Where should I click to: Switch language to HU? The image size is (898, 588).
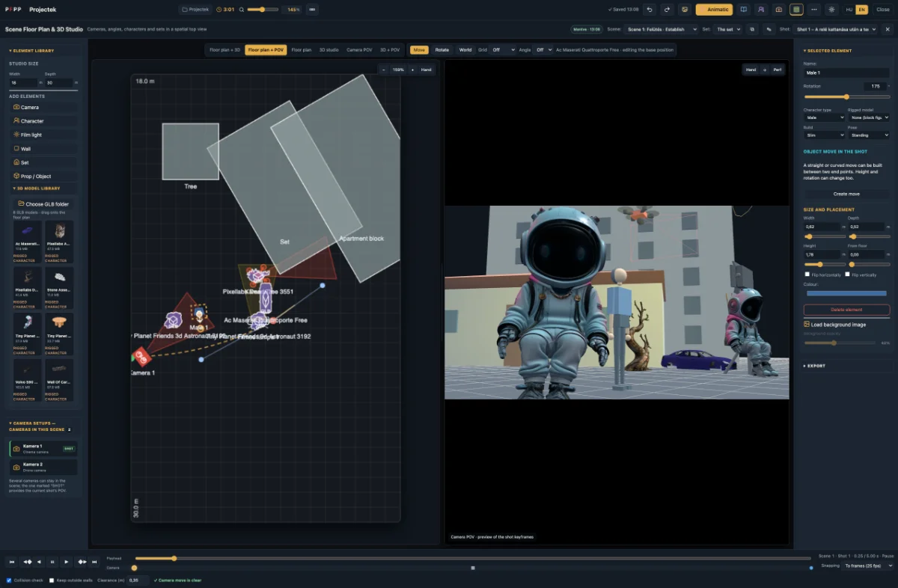849,10
